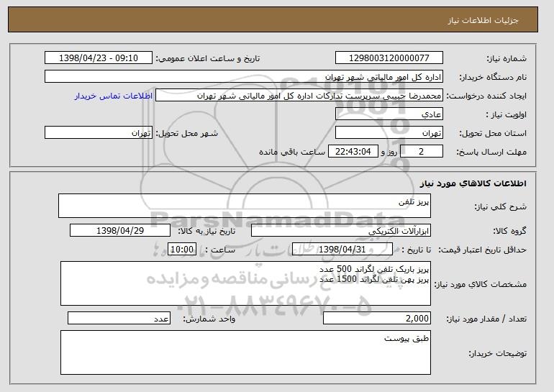Click the remaining time field 22:43:04

coord(353,152)
